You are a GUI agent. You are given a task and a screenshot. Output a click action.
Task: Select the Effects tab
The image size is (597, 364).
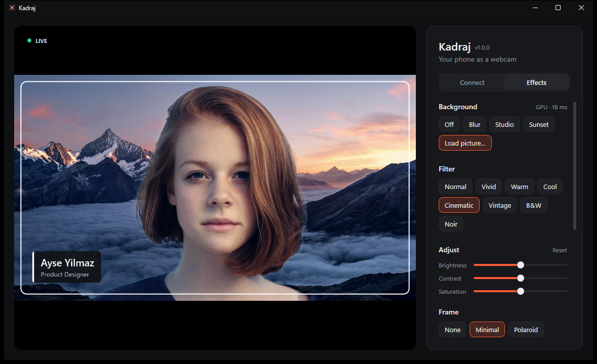pyautogui.click(x=536, y=82)
